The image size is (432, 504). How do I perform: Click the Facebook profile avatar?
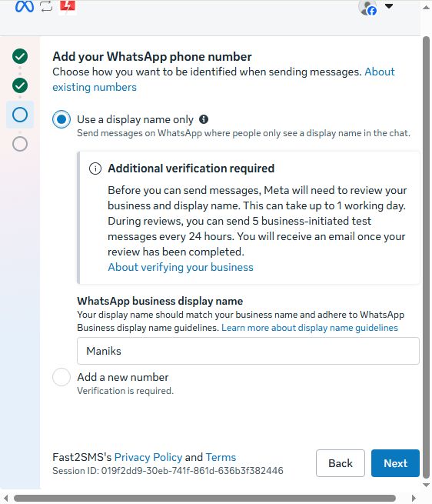(367, 8)
